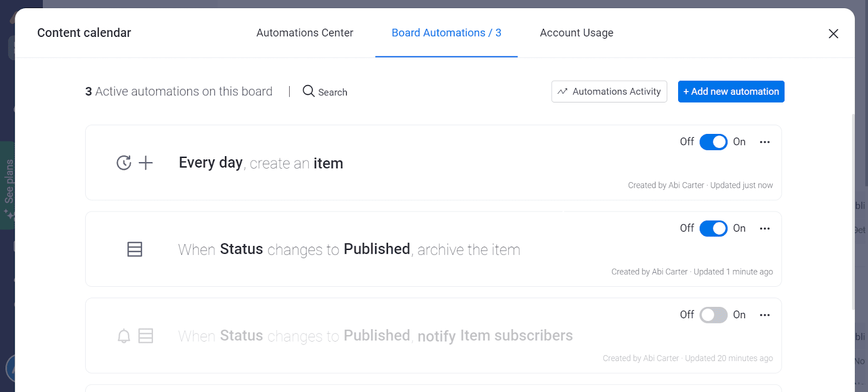Click 'Updated just now' text on first automation
This screenshot has height=392, width=868.
pos(742,185)
